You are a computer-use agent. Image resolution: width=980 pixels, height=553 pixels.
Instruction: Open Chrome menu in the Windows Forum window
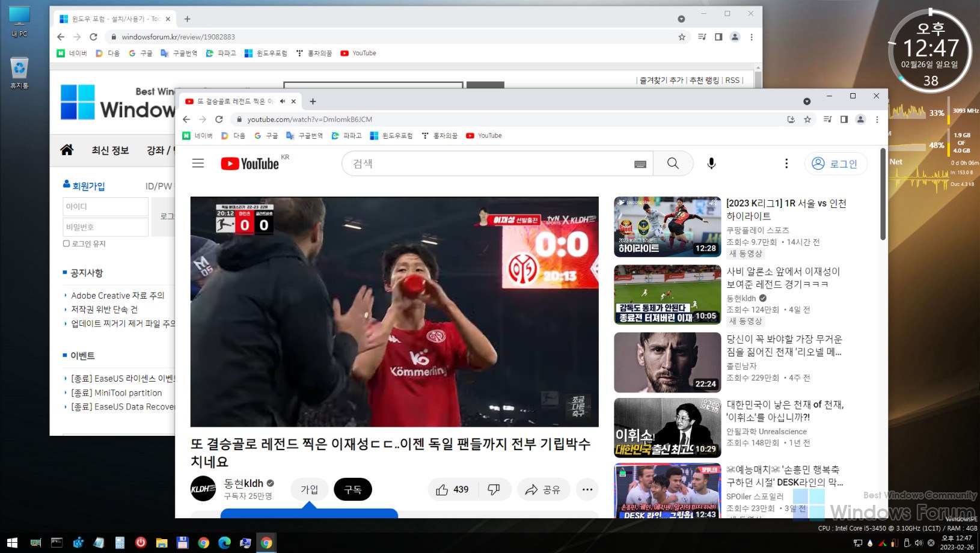click(x=751, y=37)
